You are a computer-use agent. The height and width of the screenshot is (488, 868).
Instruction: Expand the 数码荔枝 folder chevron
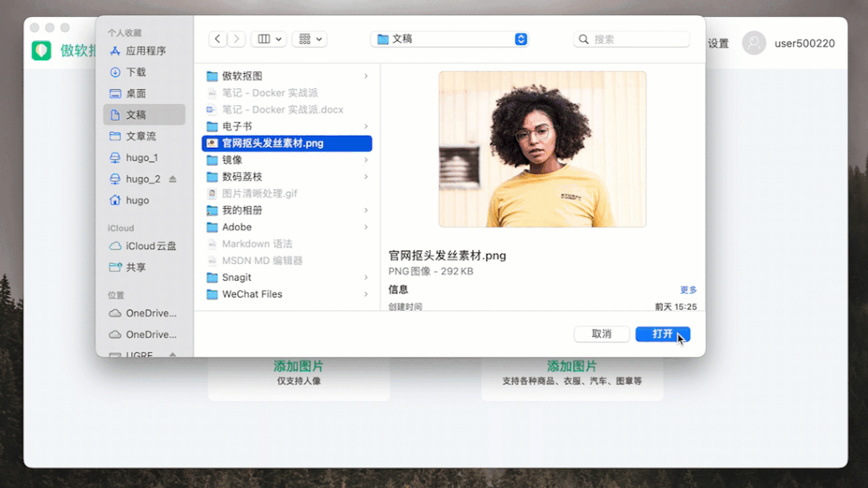click(x=366, y=177)
